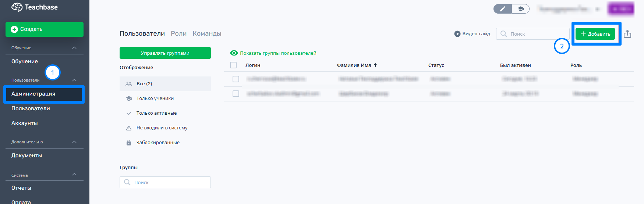Image resolution: width=644 pixels, height=204 pixels.
Task: Click the export share icon near Добавить
Action: click(x=627, y=34)
